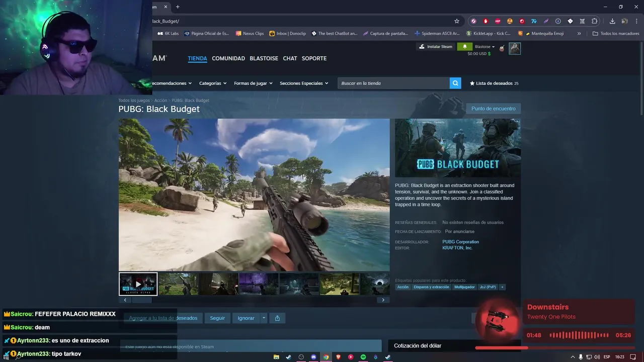Viewport: 644px width, 362px height.
Task: Open the Chrome downloads icon
Action: 612,21
